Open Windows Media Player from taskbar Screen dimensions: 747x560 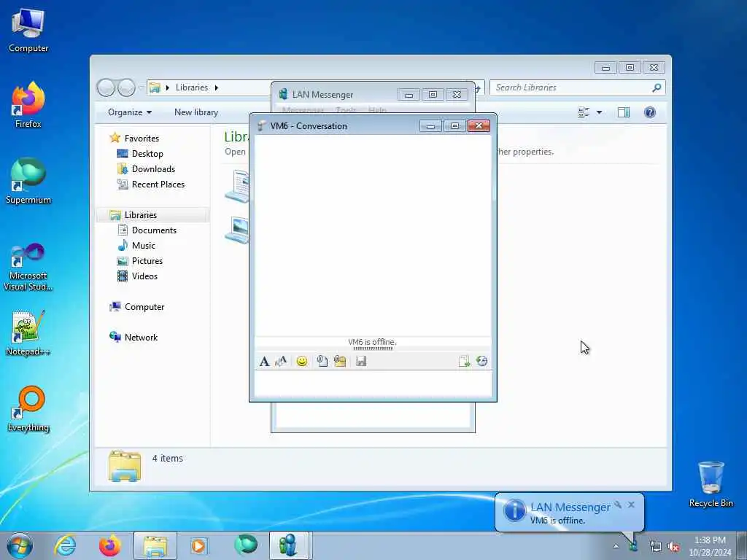click(198, 545)
